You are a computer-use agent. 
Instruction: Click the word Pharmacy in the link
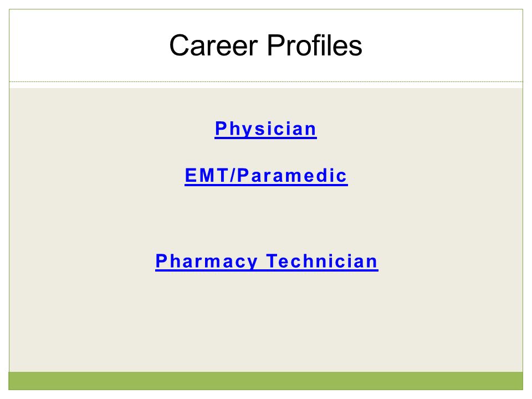206,261
